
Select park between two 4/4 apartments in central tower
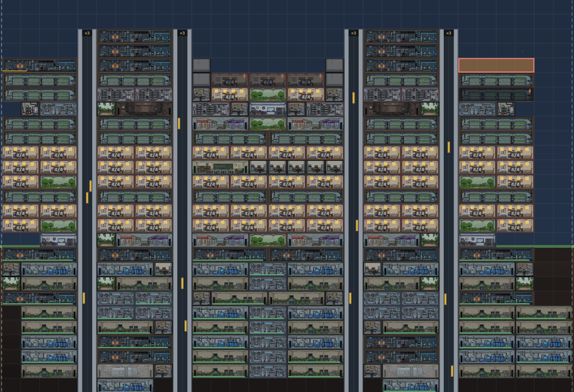(268, 95)
